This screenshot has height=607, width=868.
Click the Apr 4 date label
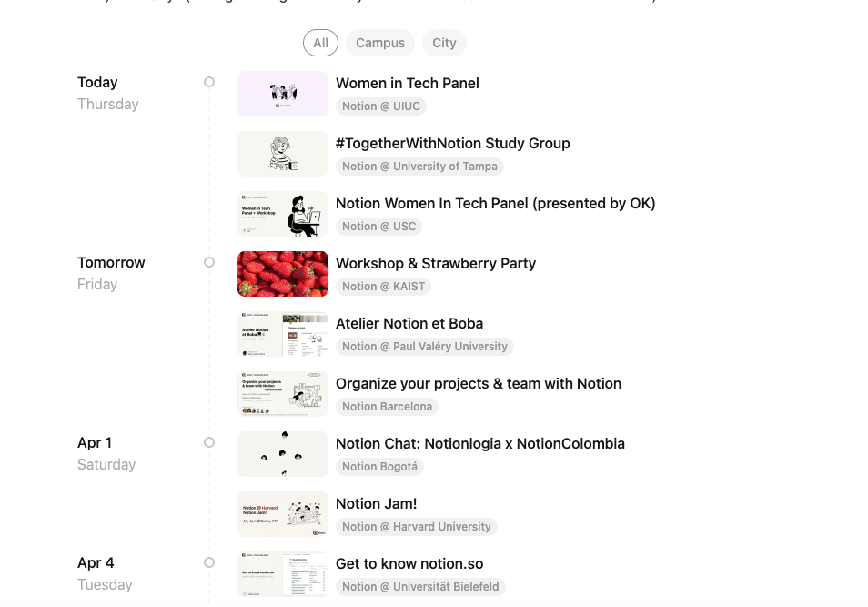point(96,563)
